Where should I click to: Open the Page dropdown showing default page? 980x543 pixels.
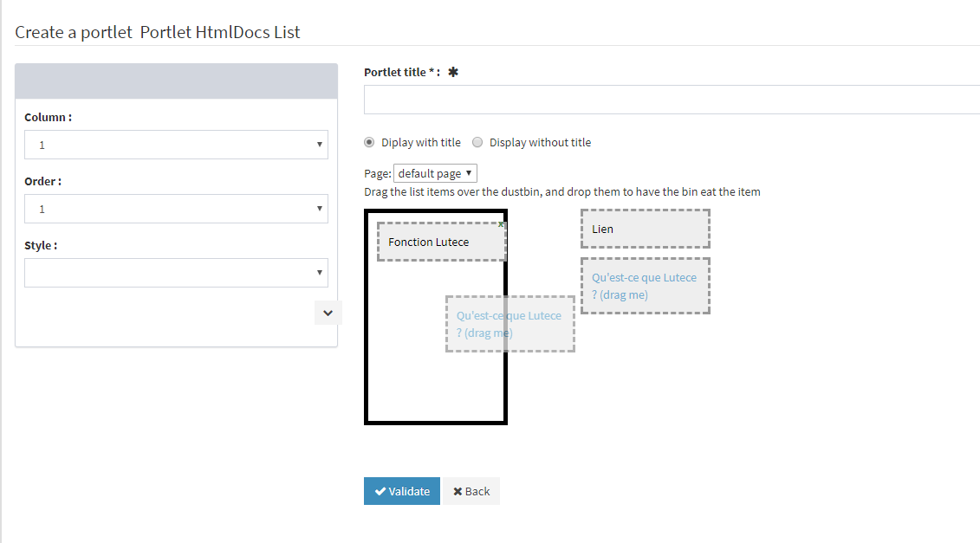435,173
